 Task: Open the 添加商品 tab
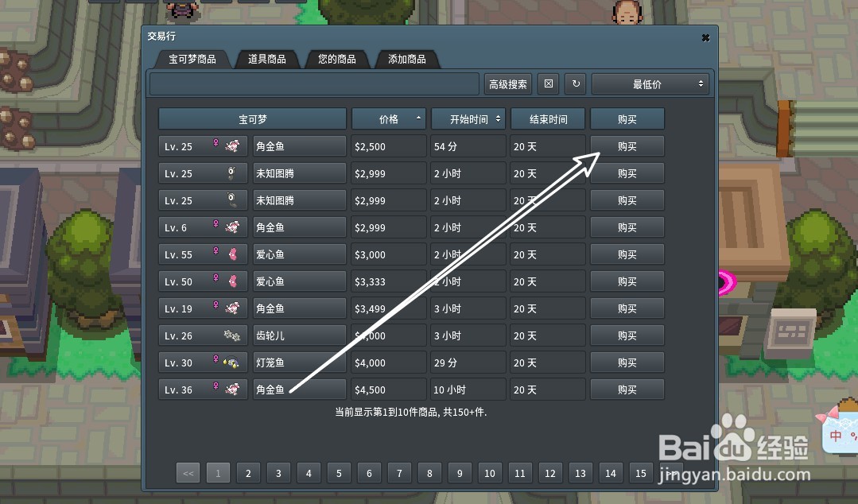407,59
